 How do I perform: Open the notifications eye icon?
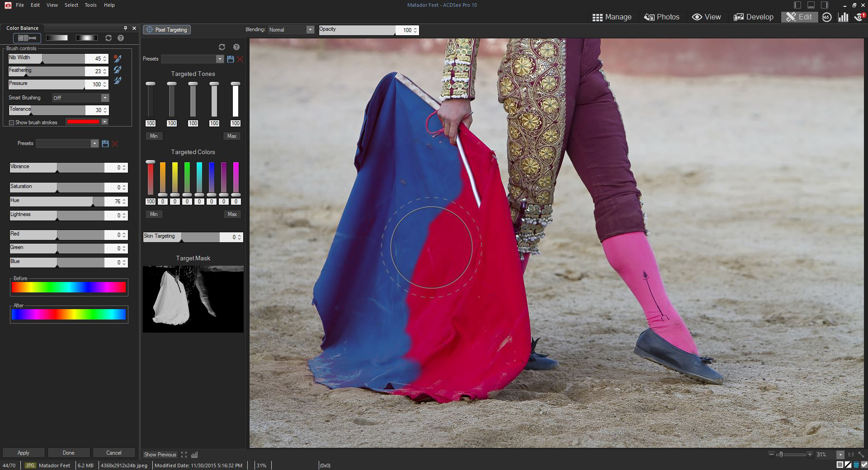tap(860, 17)
